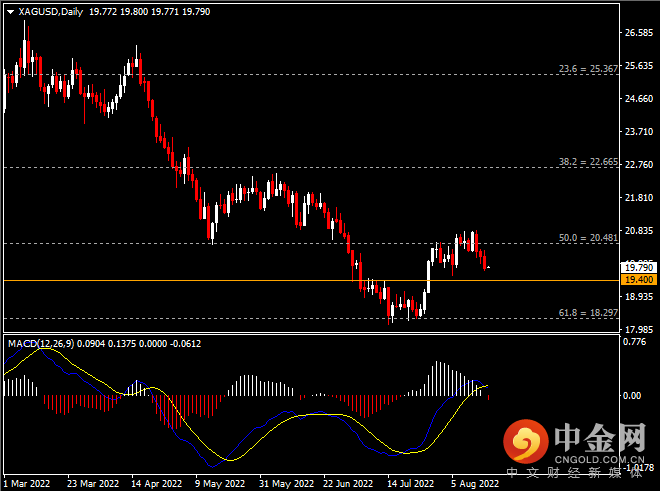Select the date label 14 Apr 2022
This screenshot has height=491, width=660.
[x=156, y=483]
